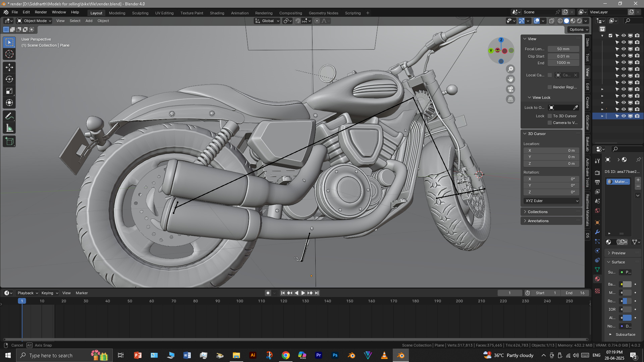Toggle the top collection exclude checkbox in outliner
This screenshot has height=362, width=644.
coord(610,36)
